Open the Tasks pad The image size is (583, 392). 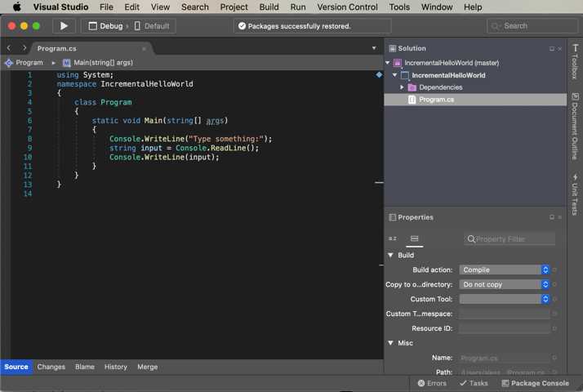click(474, 383)
